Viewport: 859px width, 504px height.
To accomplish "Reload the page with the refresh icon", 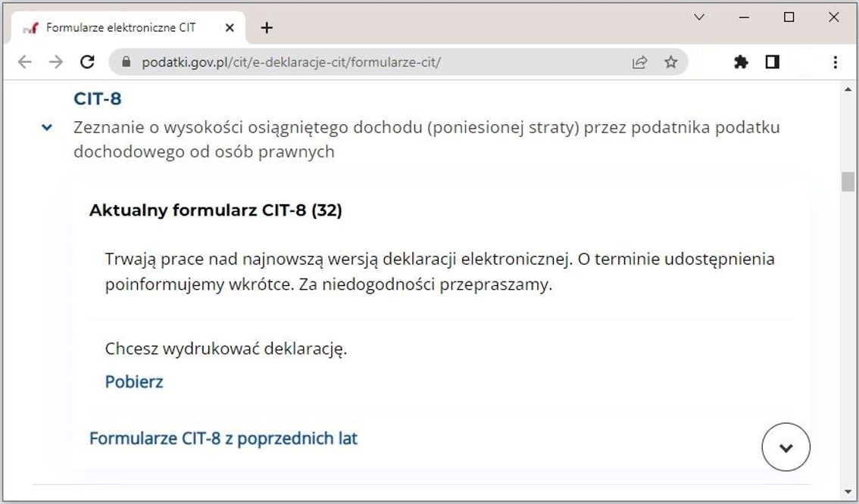I will pos(87,62).
